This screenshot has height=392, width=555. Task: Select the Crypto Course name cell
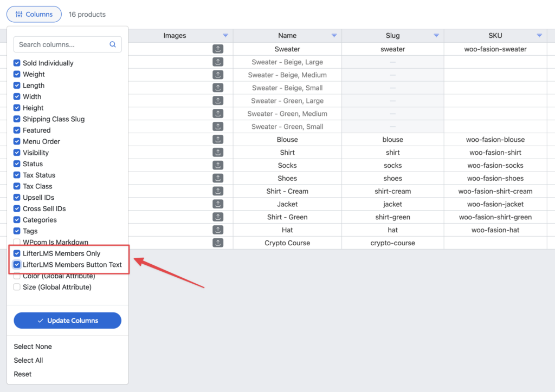(287, 243)
